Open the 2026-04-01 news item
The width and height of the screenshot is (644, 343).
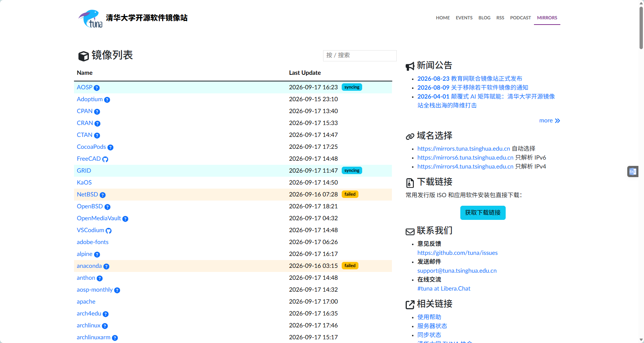486,101
